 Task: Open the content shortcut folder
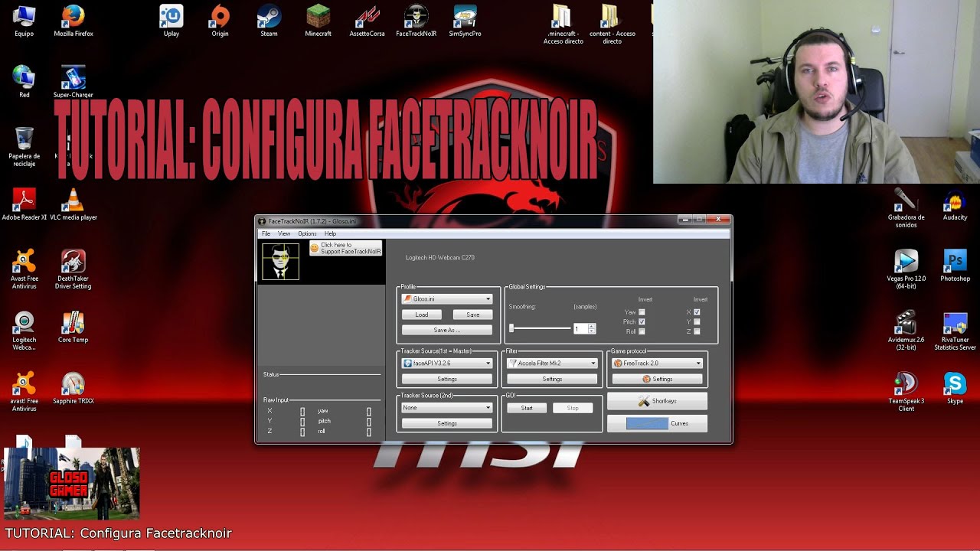pos(612,24)
